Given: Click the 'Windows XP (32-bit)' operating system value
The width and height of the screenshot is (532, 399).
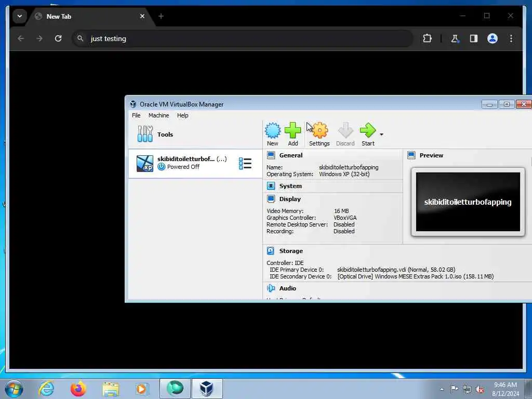Looking at the screenshot, I should click(x=344, y=174).
